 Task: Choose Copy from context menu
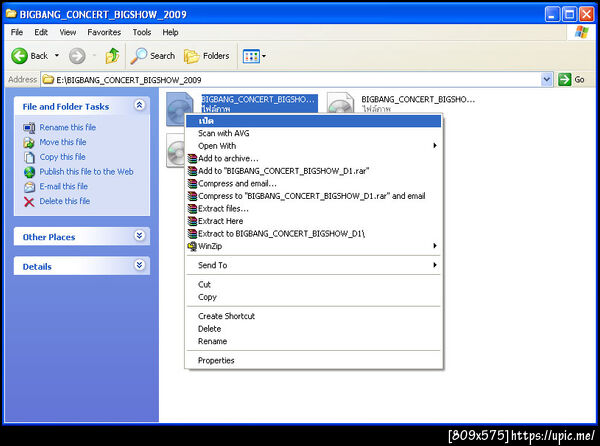313,297
